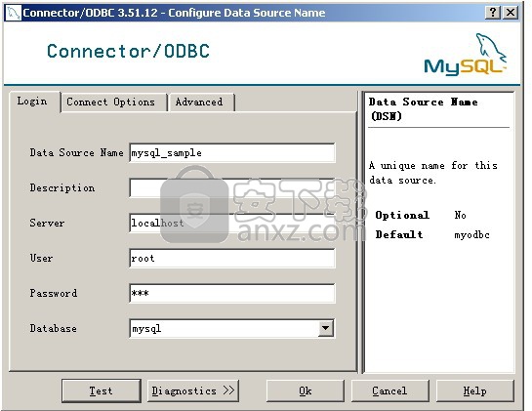Focus the Password field
Image resolution: width=532 pixels, height=411 pixels.
click(232, 293)
